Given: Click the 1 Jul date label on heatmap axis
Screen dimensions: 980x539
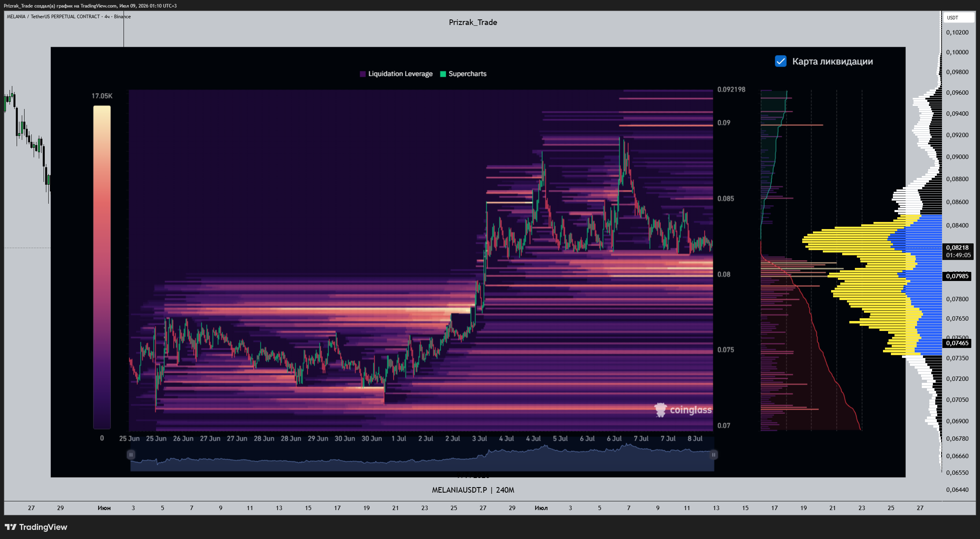Looking at the screenshot, I should [x=399, y=439].
